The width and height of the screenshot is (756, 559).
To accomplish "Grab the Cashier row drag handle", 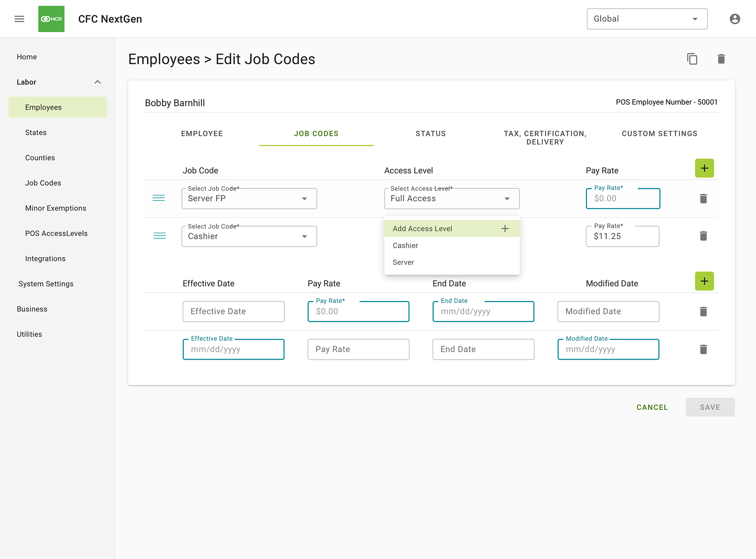I will click(159, 236).
